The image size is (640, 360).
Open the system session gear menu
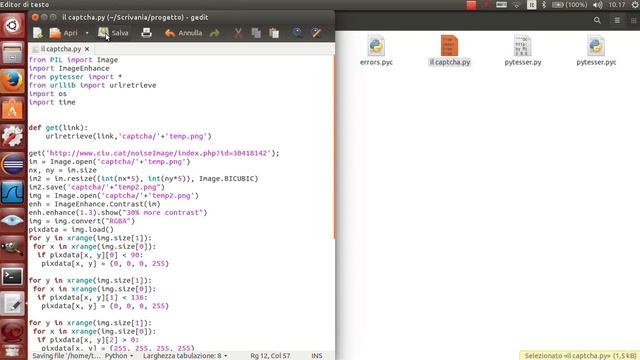click(635, 5)
